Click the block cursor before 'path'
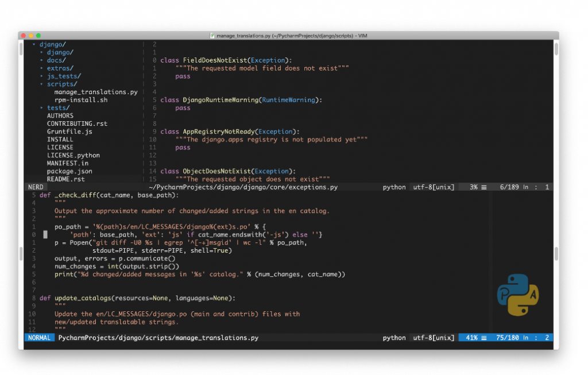Viewport: 588px width, 375px height. [x=45, y=234]
